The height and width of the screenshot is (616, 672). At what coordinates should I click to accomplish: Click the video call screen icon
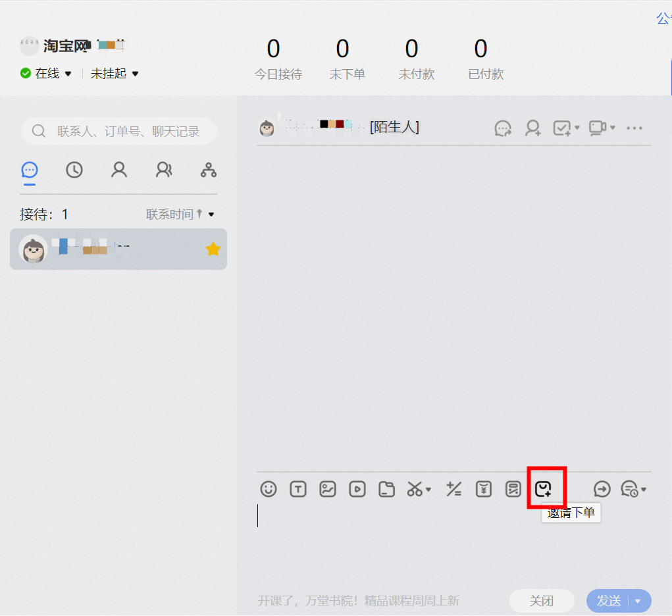pyautogui.click(x=598, y=128)
